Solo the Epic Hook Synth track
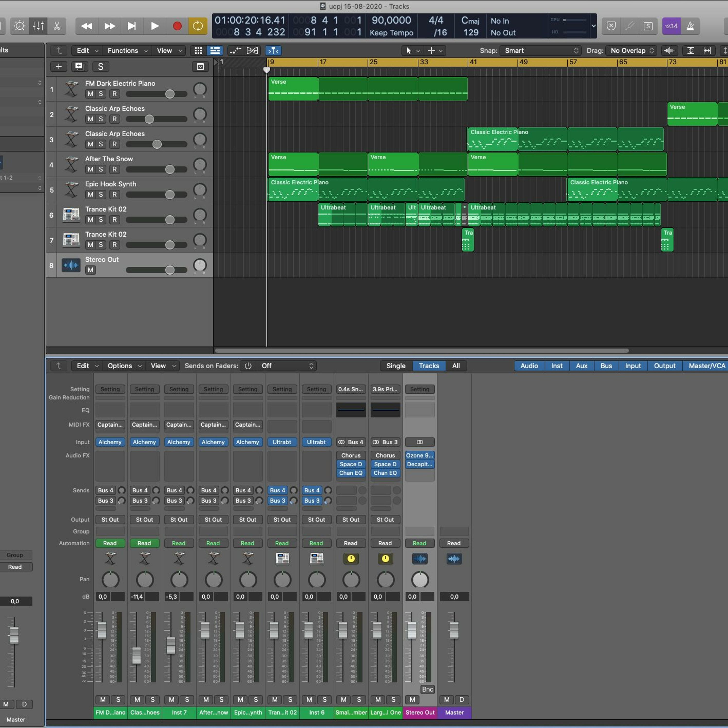This screenshot has width=728, height=728. pyautogui.click(x=101, y=194)
